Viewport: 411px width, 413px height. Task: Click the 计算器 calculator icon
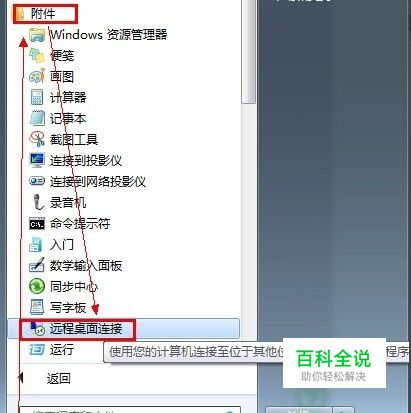click(37, 97)
